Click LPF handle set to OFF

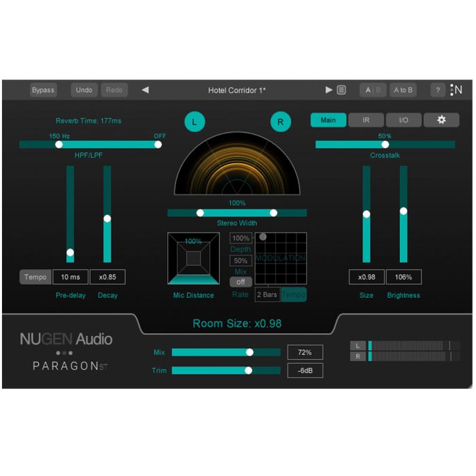coord(158,145)
